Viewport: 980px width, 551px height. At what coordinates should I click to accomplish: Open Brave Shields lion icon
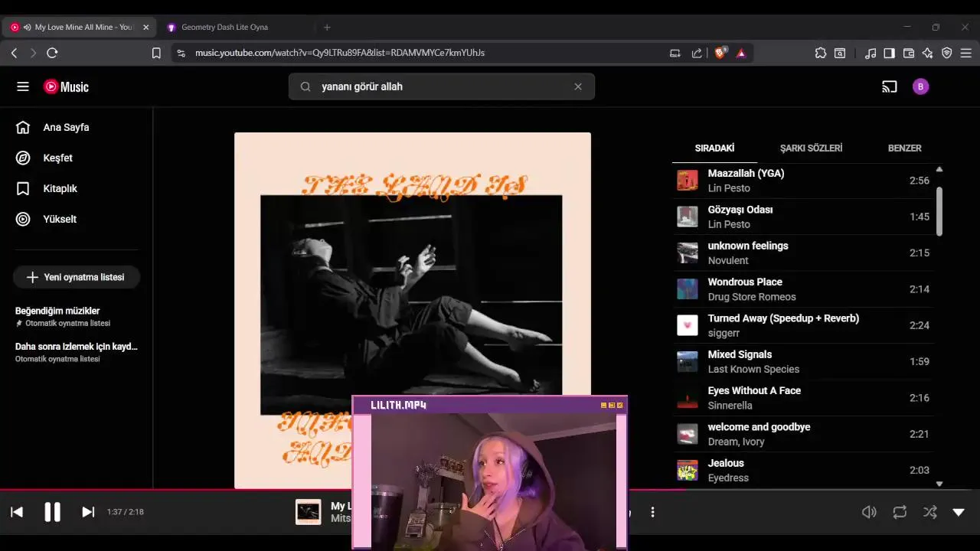720,53
